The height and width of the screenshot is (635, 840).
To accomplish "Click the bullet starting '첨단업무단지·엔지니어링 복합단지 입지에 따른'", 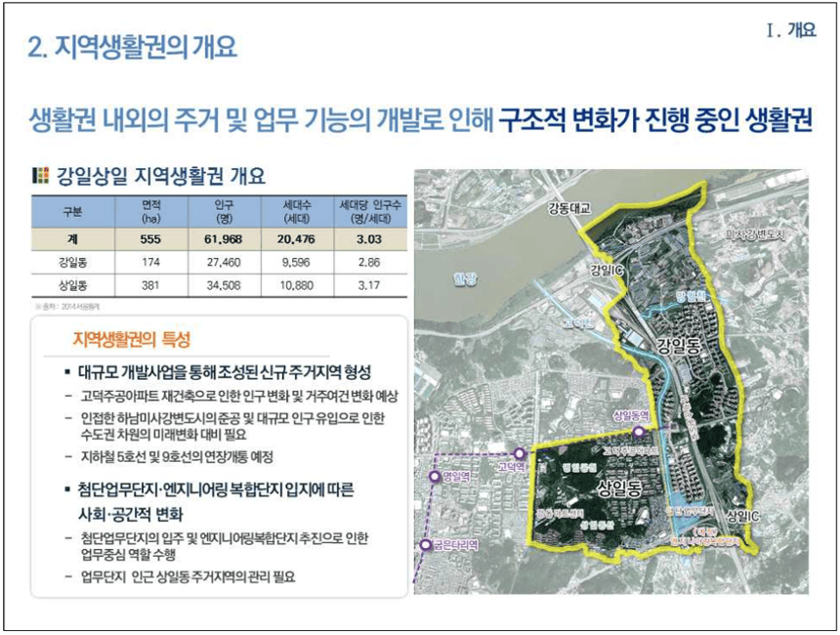I will [x=216, y=501].
